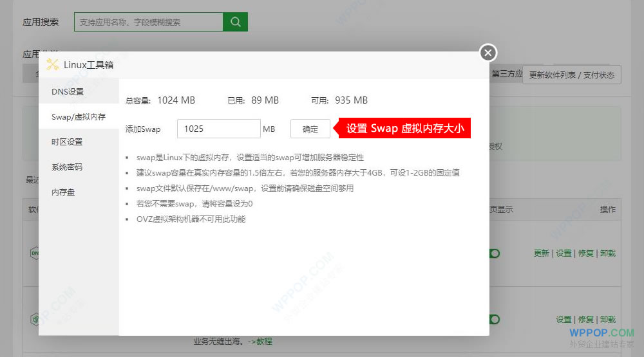This screenshot has width=644, height=357.
Task: Click 修复 link in second row
Action: pyautogui.click(x=586, y=320)
